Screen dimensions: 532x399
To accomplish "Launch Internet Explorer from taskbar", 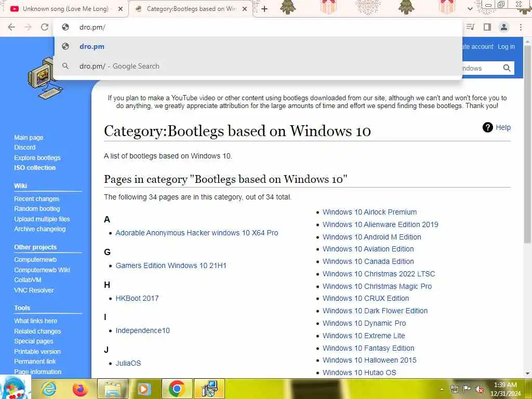I will coord(48,389).
